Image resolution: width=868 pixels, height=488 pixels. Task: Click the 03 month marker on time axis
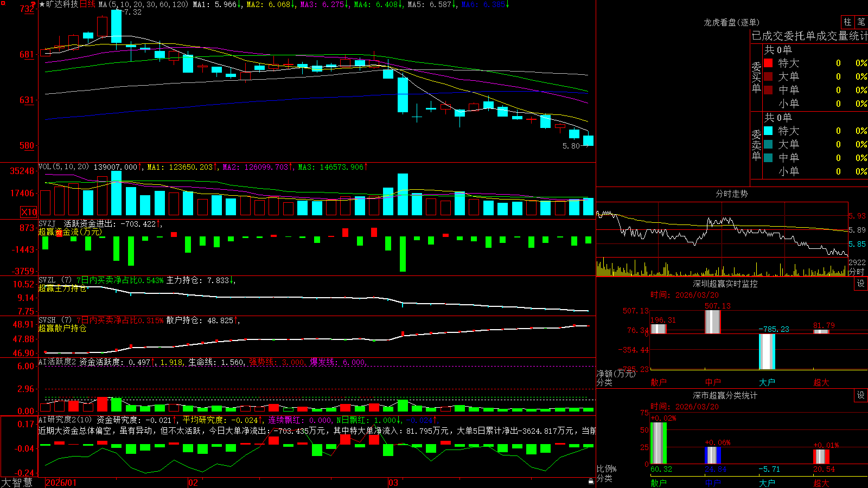click(x=393, y=483)
